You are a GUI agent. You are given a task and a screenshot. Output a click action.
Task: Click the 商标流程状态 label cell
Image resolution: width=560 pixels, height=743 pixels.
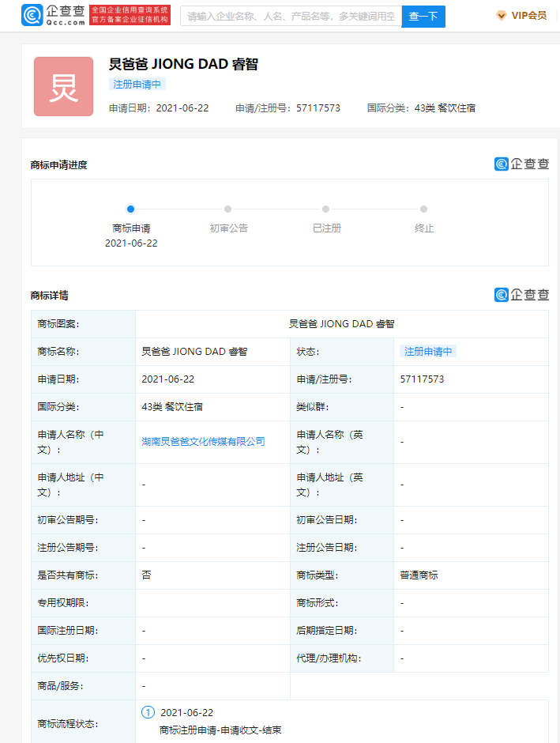[x=83, y=723]
